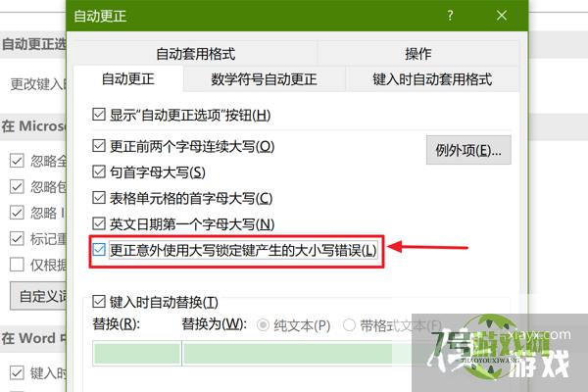Image resolution: width=588 pixels, height=392 pixels.
Task: Select the 纯文本 radio button
Action: tap(263, 324)
